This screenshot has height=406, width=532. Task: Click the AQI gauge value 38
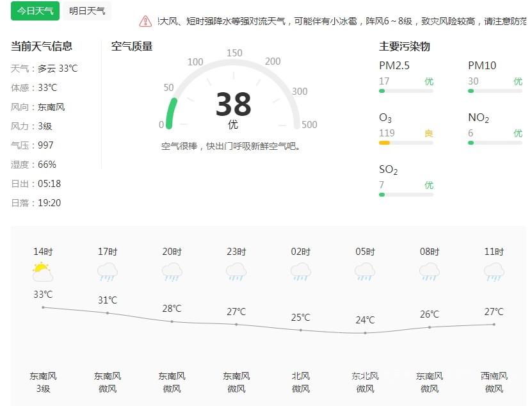click(x=234, y=104)
